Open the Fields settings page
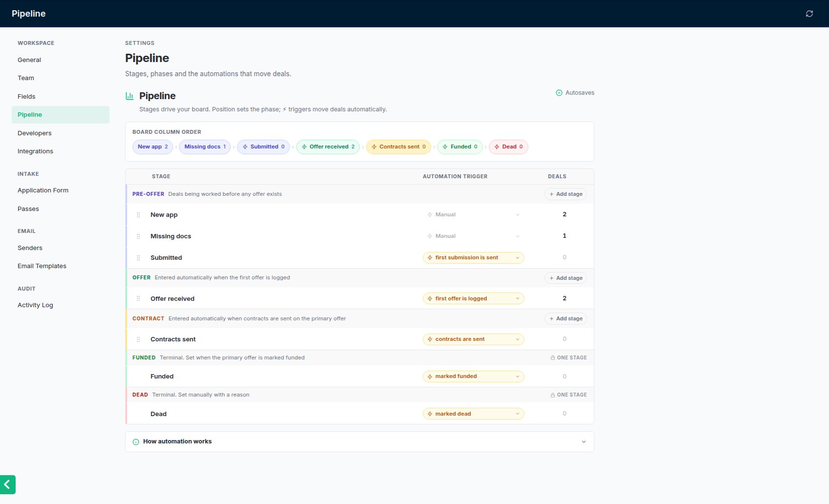 point(61,97)
